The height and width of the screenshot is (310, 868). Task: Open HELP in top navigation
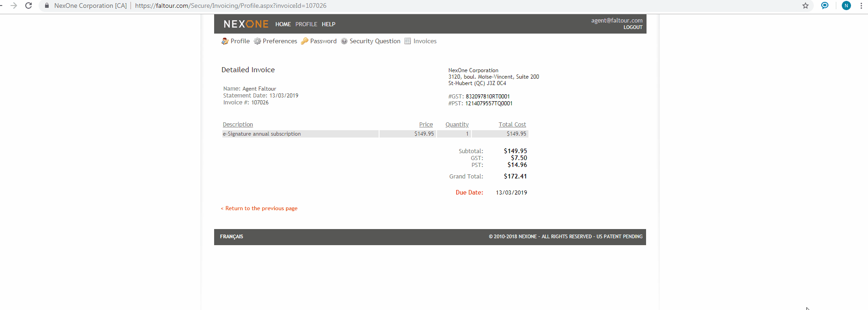tap(329, 24)
